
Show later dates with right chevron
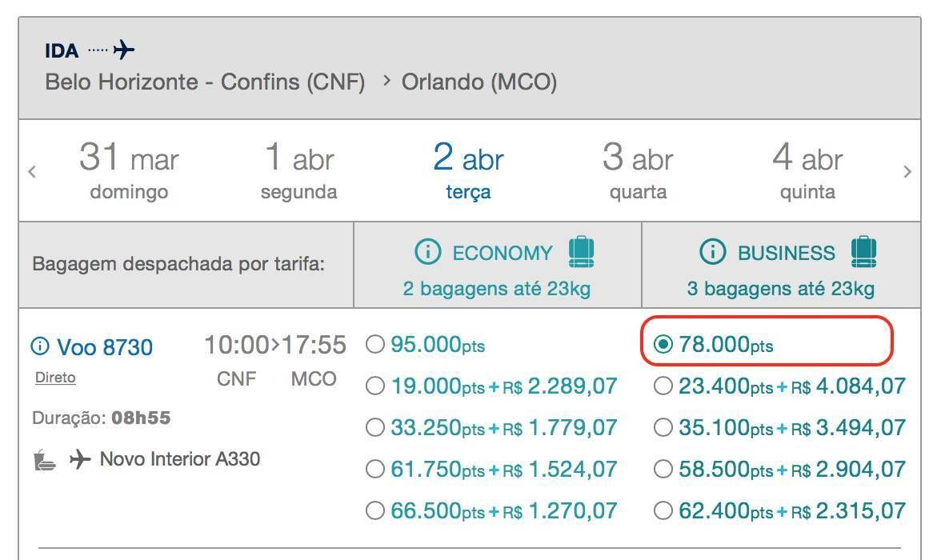coord(907,171)
